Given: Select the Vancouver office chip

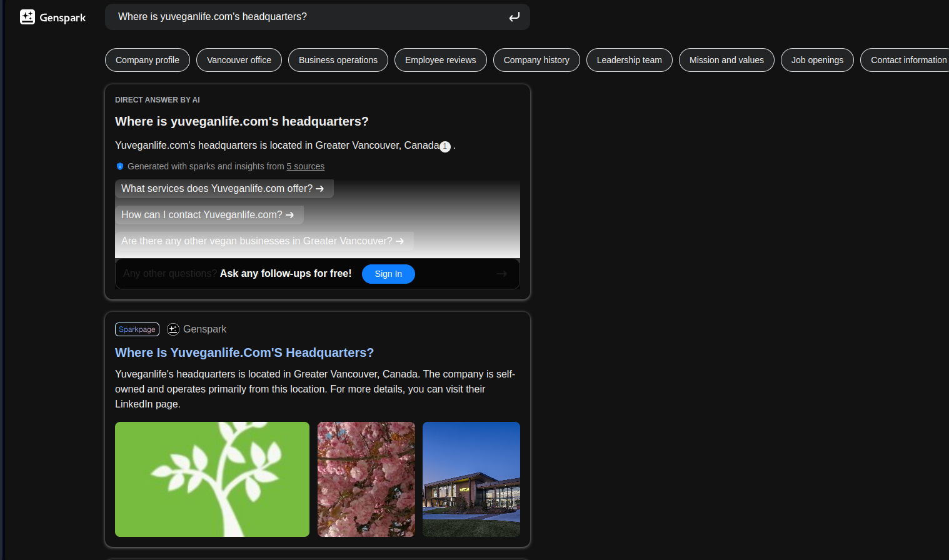Looking at the screenshot, I should click(x=239, y=60).
